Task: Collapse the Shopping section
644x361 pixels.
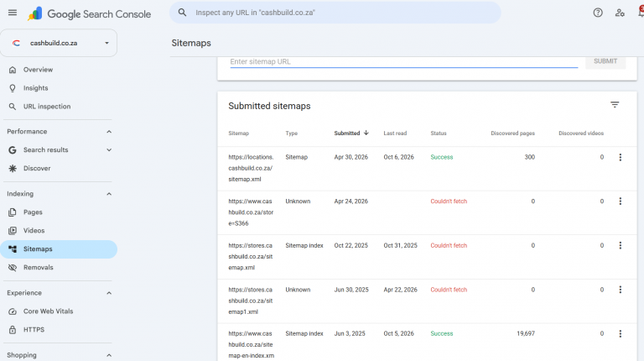Action: [109, 355]
